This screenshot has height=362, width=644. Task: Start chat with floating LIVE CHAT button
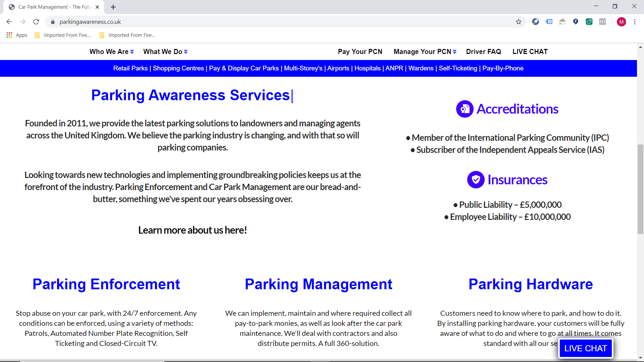pos(586,349)
